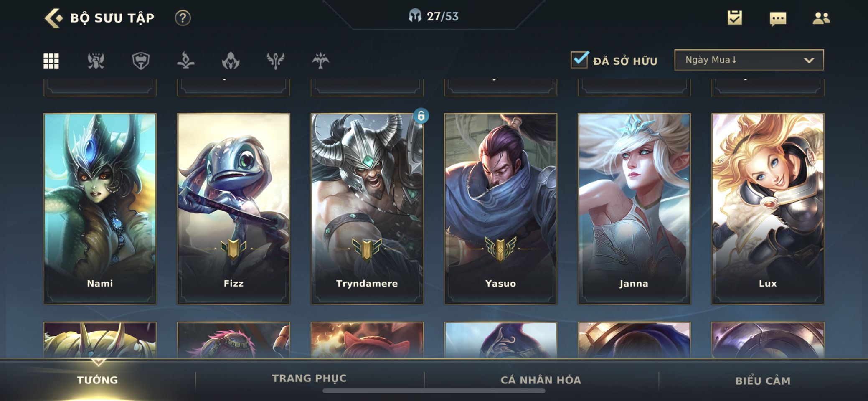The image size is (868, 401).
Task: Tap the 27/53 champion count indicator
Action: (434, 16)
